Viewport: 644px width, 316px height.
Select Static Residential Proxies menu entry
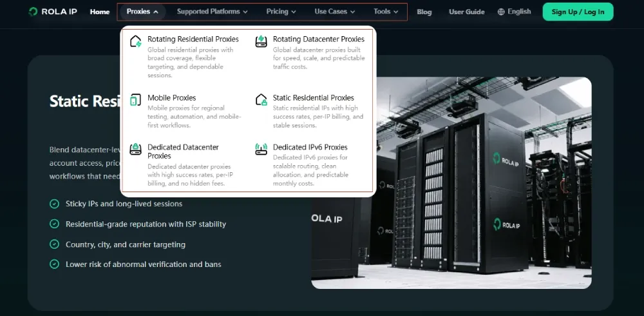tap(310, 111)
